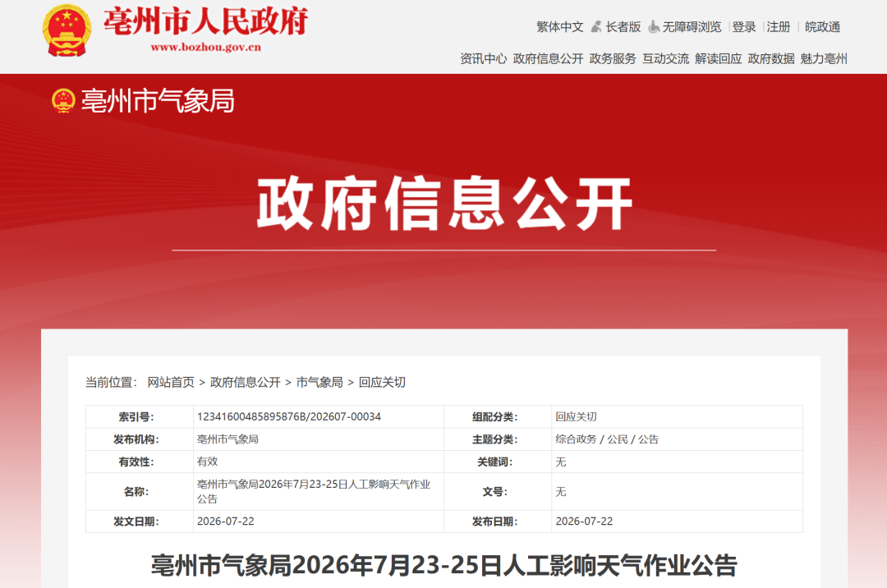The image size is (887, 588).
Task: Click the 主题分类 label cell
Action: coord(498,439)
